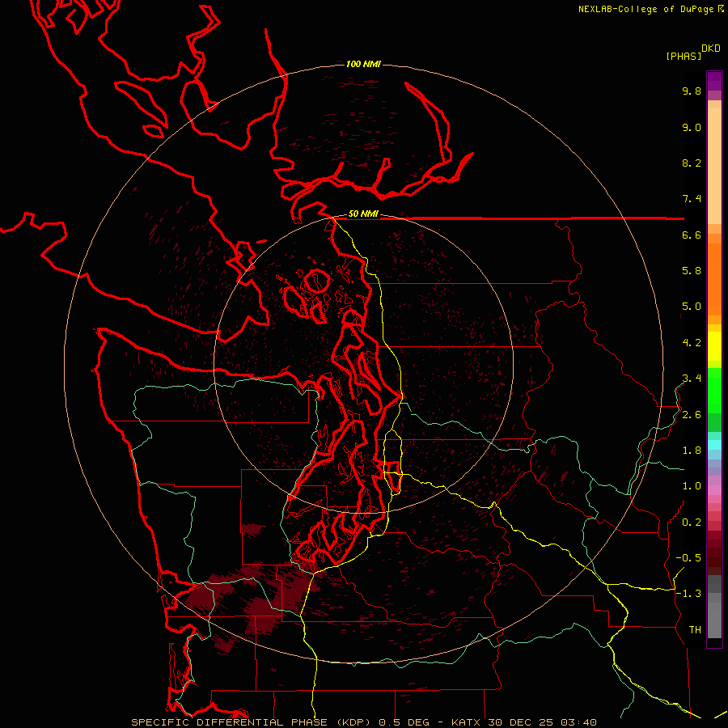
Task: Click the pink band of the color bar
Action: point(714,490)
